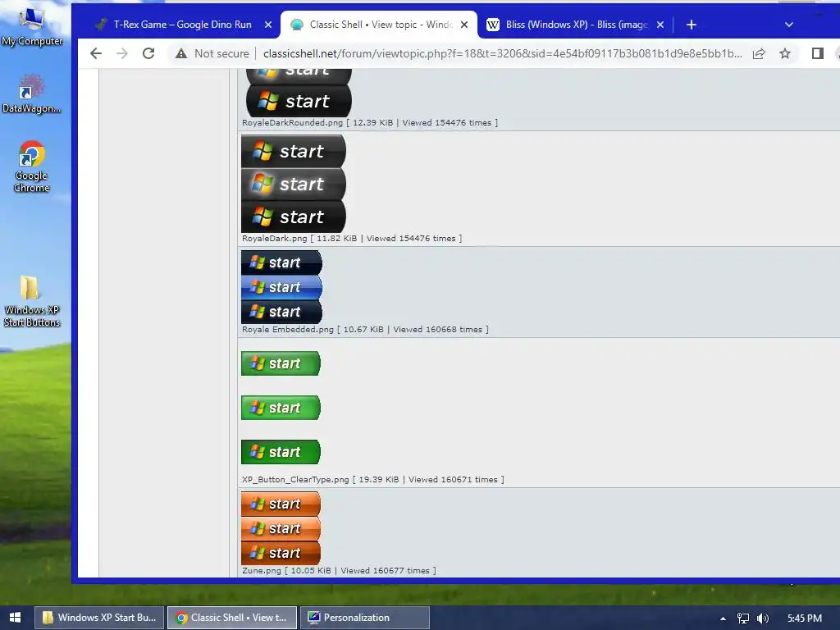The image size is (840, 630).
Task: Click the Royale Embedded.png caption text
Action: point(365,330)
